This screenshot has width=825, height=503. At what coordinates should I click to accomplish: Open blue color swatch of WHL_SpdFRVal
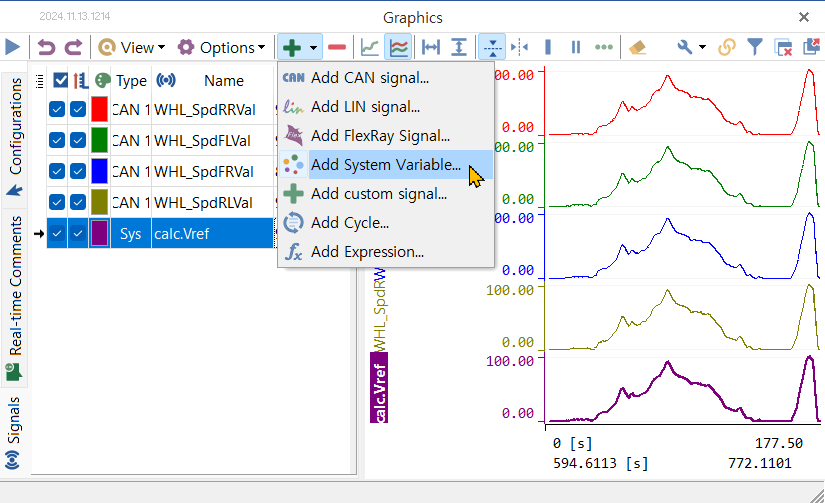pos(99,172)
